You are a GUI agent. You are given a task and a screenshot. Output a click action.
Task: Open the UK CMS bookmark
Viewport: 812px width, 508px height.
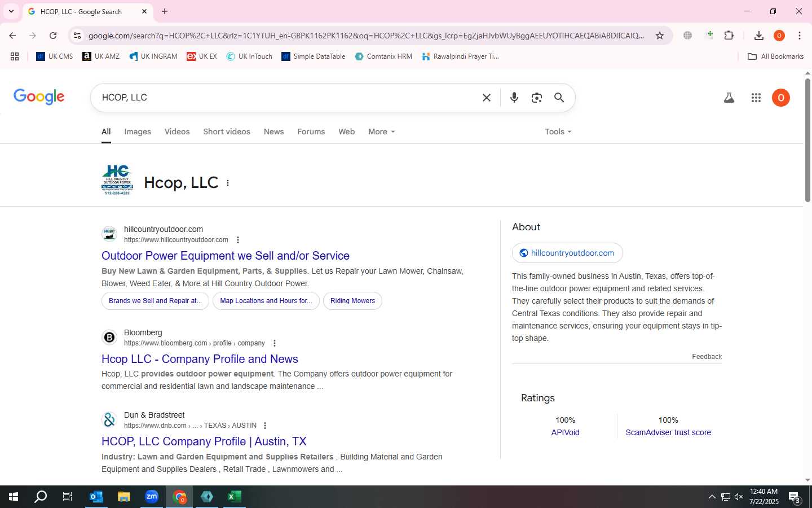pos(55,56)
